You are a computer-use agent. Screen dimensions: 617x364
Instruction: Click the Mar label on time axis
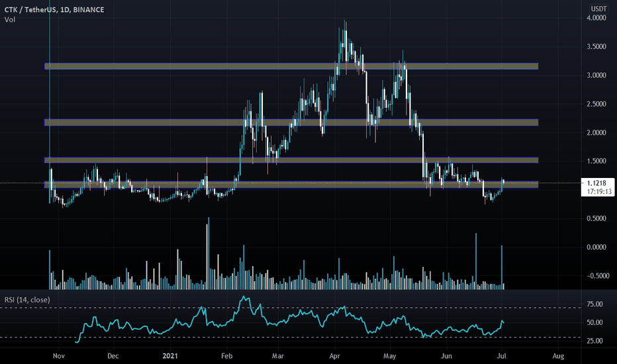pyautogui.click(x=278, y=356)
